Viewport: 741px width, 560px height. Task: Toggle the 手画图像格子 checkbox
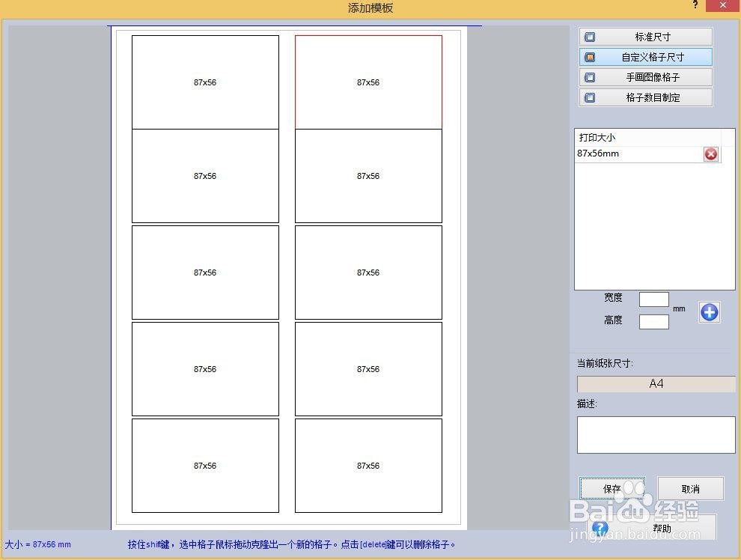[x=588, y=76]
